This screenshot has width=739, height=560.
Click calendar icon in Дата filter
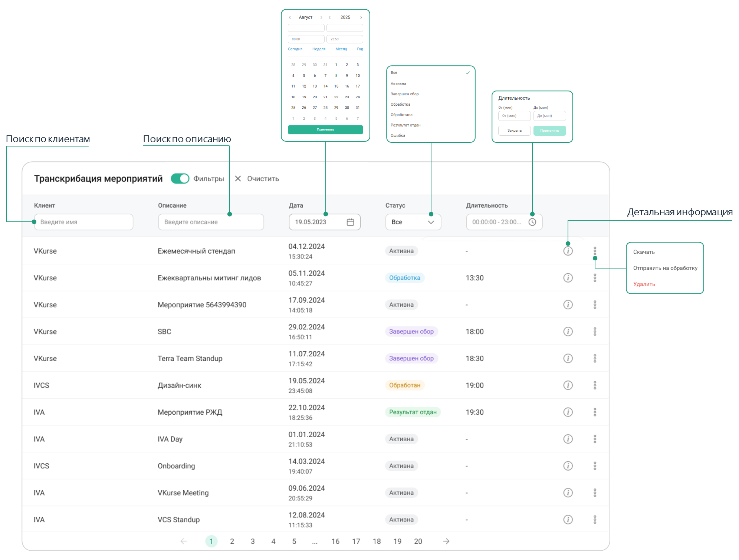pyautogui.click(x=350, y=222)
